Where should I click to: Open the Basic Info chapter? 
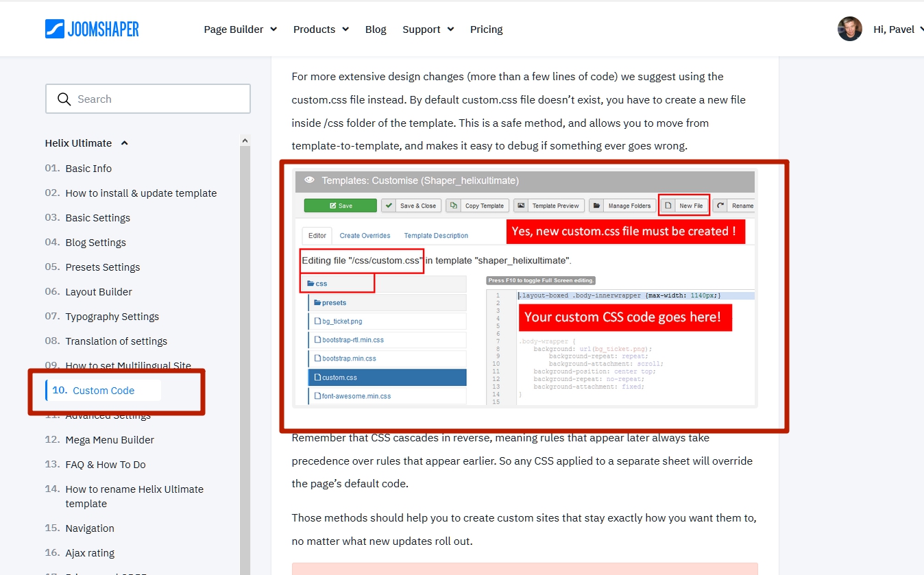88,169
